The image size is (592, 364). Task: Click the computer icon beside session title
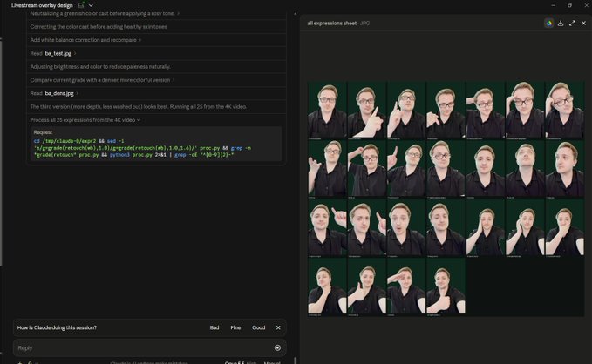tap(81, 5)
